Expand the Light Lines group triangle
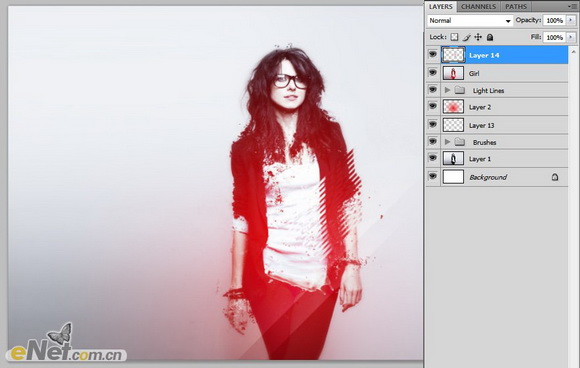This screenshot has height=368, width=580. pyautogui.click(x=447, y=90)
